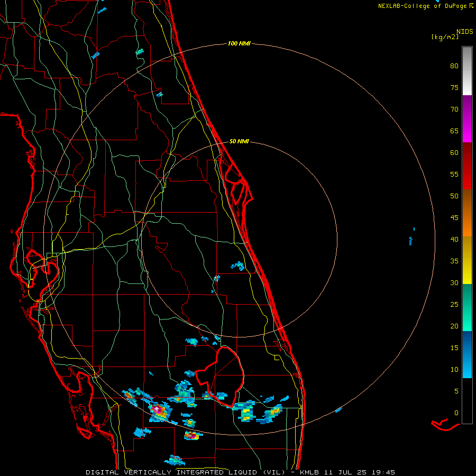
Task: Select the 50 NMI range ring label
Action: (x=239, y=141)
